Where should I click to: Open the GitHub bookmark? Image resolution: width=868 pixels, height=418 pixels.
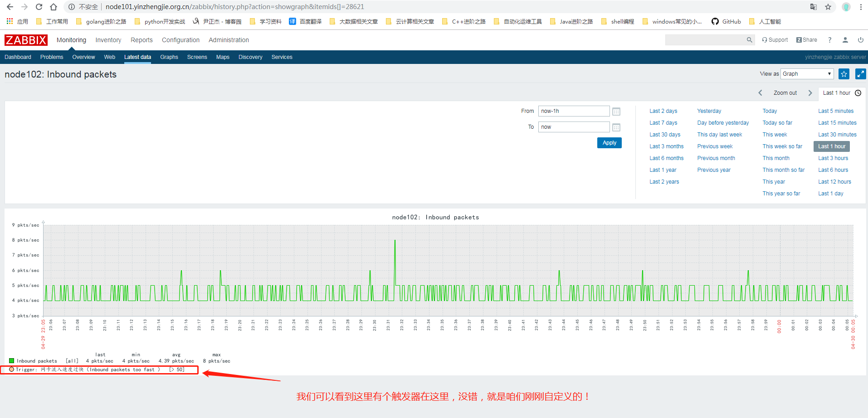[x=726, y=21]
